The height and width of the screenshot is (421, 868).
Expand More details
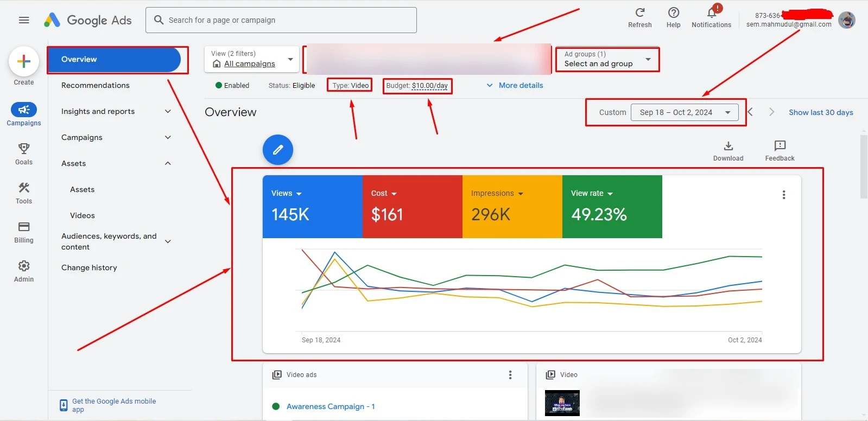point(515,85)
